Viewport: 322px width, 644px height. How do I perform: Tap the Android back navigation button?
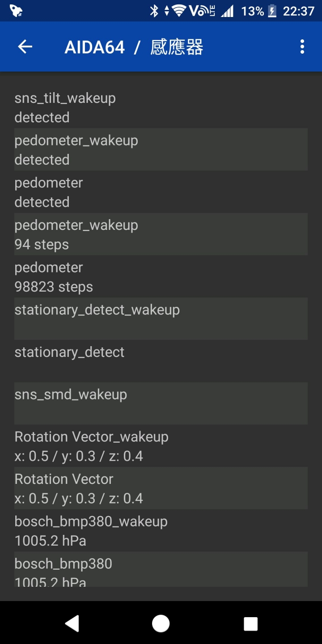point(72,623)
